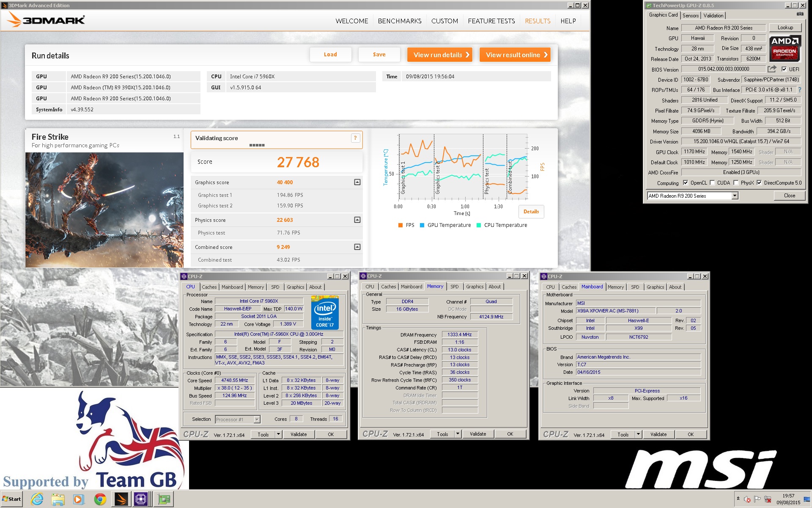Switch to GPU-Z via its taskbar icon
Viewport: 812px width, 508px height.
pyautogui.click(x=164, y=499)
